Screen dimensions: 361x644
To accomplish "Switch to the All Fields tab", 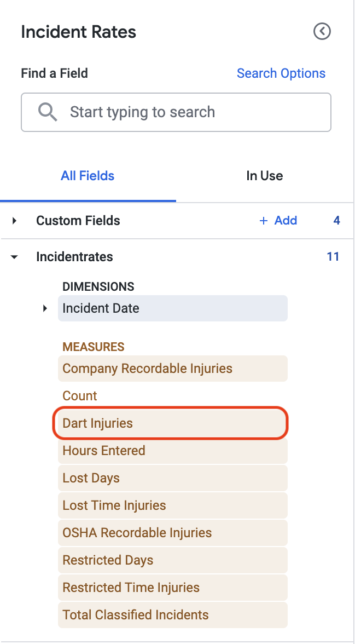I will click(88, 176).
